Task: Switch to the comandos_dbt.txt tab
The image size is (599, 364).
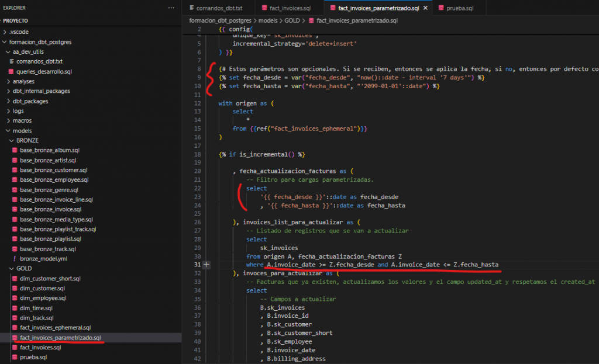Action: [x=219, y=8]
